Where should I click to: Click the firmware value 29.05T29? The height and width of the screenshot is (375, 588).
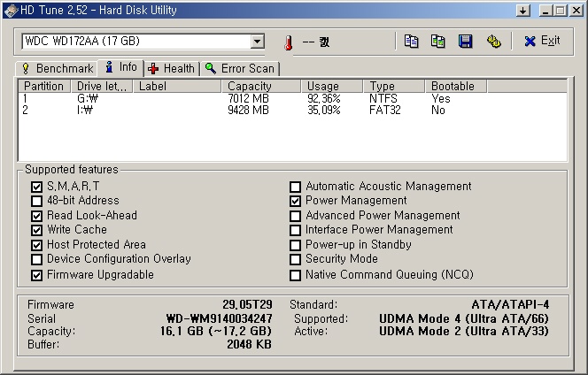pyautogui.click(x=247, y=304)
